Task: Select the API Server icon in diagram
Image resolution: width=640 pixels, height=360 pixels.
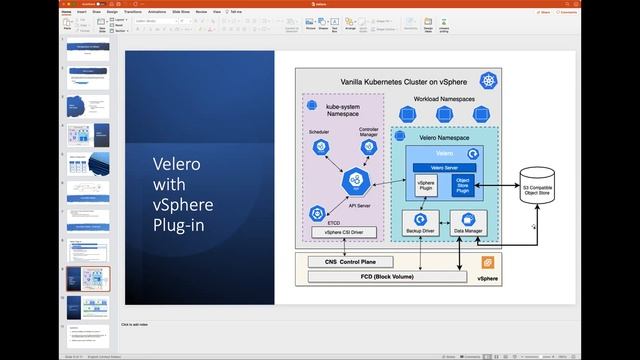Action: tap(356, 181)
